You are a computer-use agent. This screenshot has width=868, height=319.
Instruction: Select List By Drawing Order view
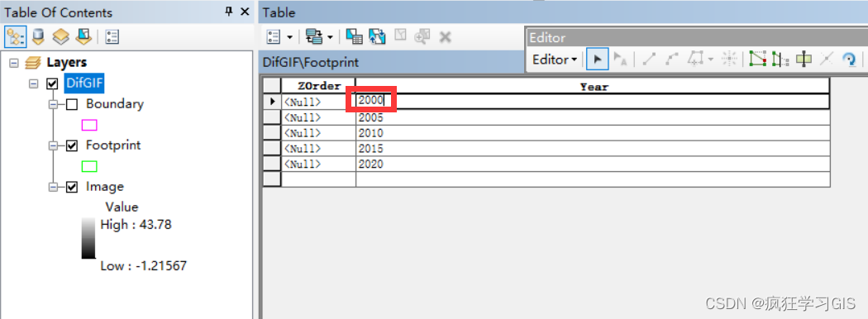[x=15, y=37]
